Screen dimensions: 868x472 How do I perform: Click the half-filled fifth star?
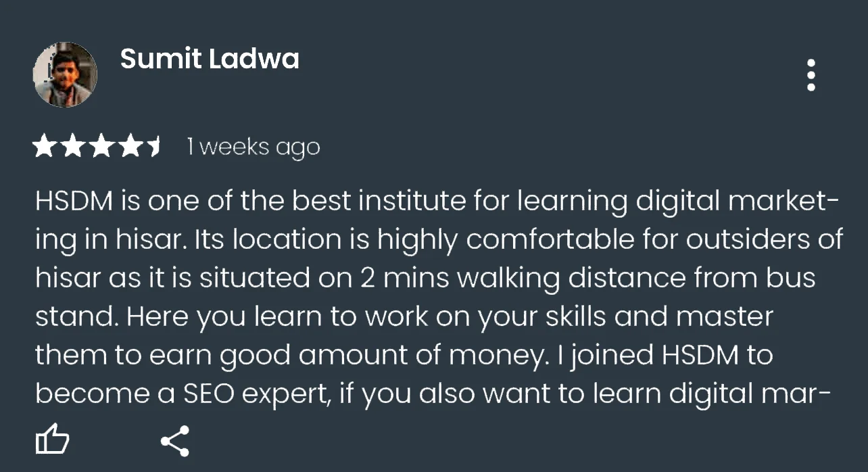(x=154, y=146)
